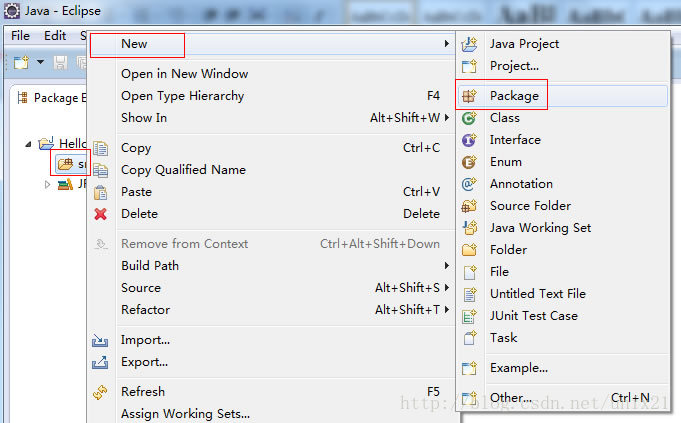Click the red X Delete icon
The image size is (681, 423).
100,214
